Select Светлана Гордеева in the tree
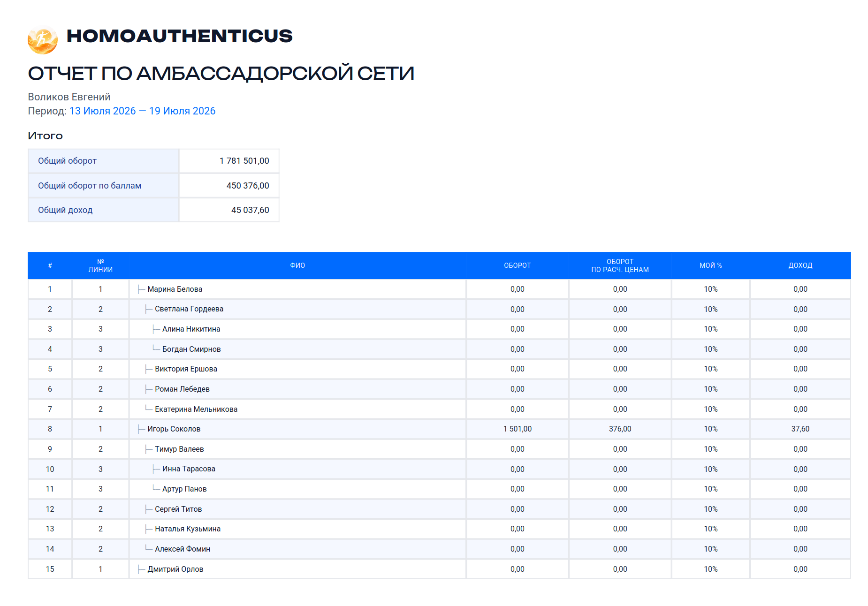Screen dimensions: 868x606 (x=189, y=309)
